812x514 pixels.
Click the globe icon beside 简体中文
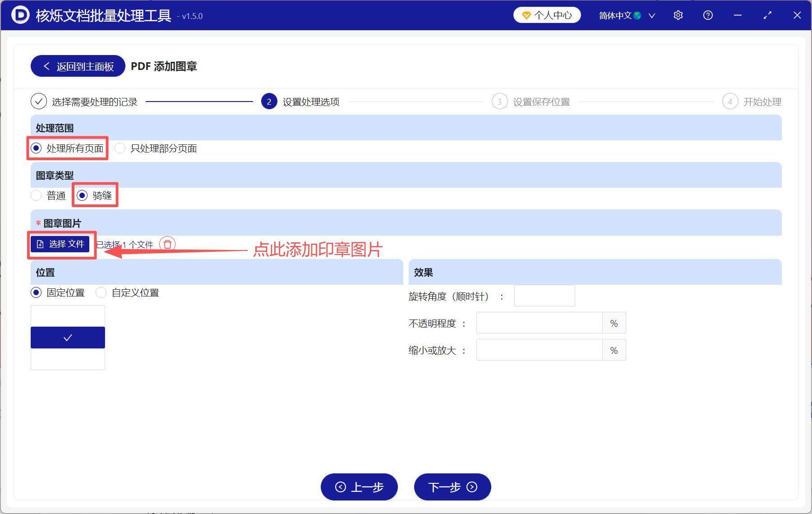click(637, 15)
